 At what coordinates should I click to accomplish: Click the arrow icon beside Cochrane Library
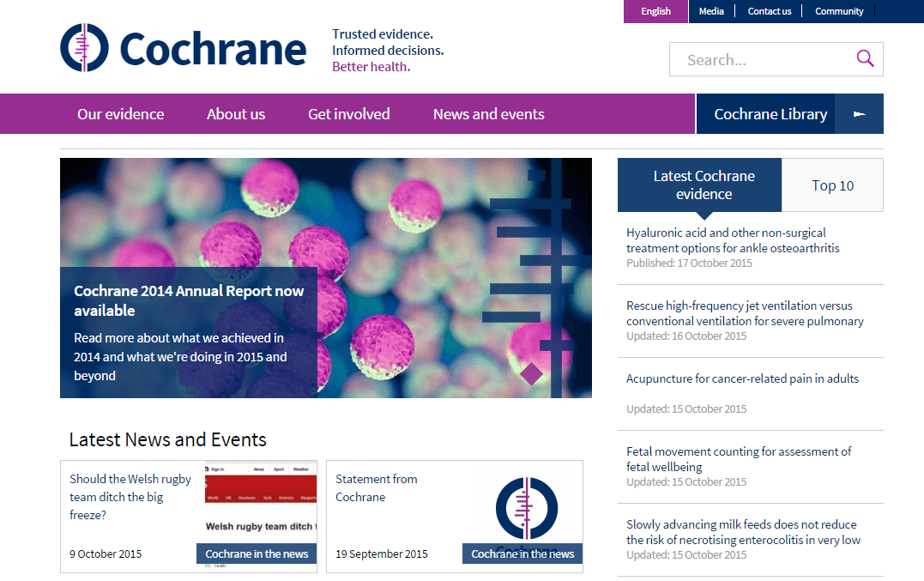tap(859, 114)
